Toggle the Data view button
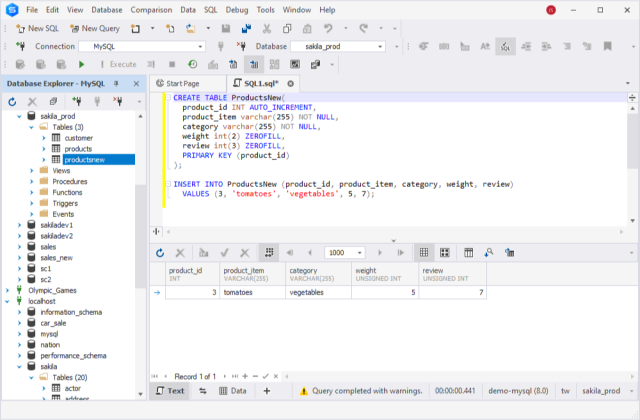640x420 pixels. (x=233, y=391)
